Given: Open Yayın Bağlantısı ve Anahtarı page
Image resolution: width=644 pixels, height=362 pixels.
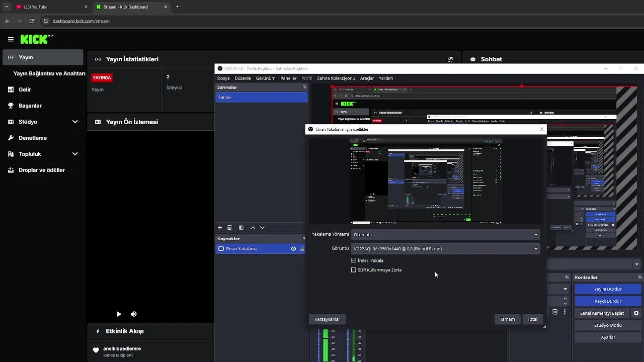Looking at the screenshot, I should tap(49, 73).
